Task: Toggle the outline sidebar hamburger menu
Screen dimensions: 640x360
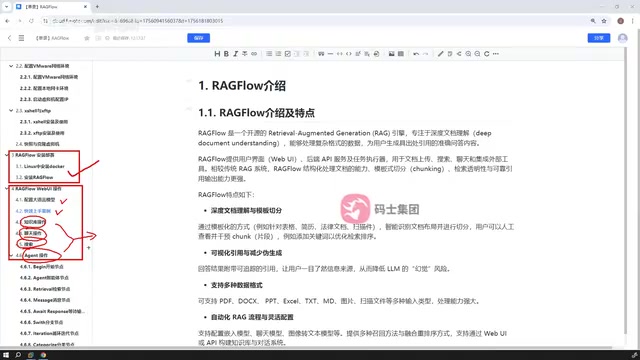Action: tap(21, 38)
